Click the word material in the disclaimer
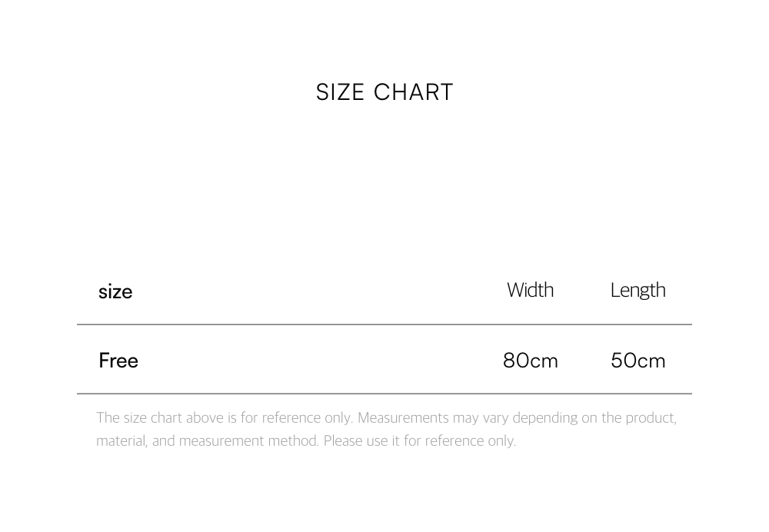Viewport: 769px width, 532px height. [121, 441]
